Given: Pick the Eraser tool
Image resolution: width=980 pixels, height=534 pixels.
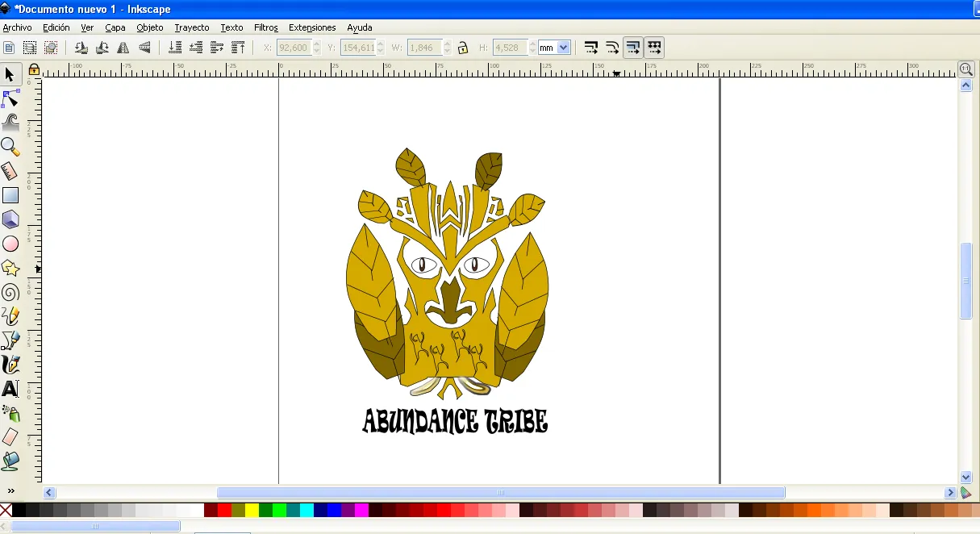Looking at the screenshot, I should pyautogui.click(x=10, y=437).
